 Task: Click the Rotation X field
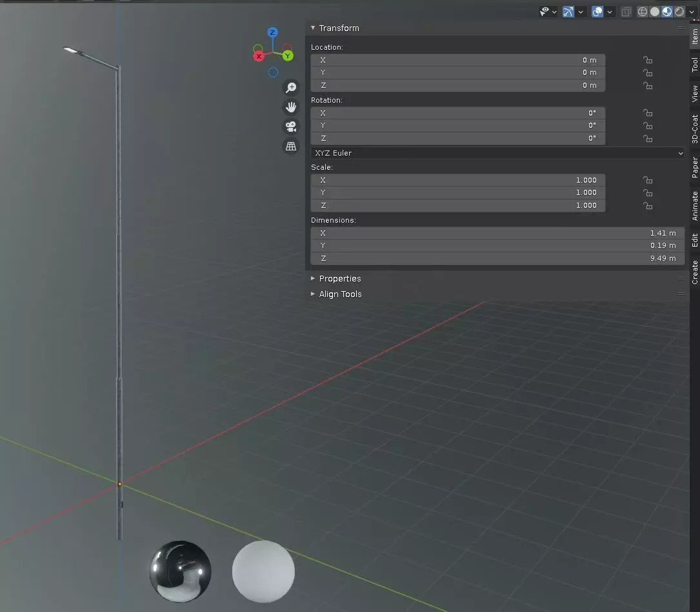tap(457, 113)
